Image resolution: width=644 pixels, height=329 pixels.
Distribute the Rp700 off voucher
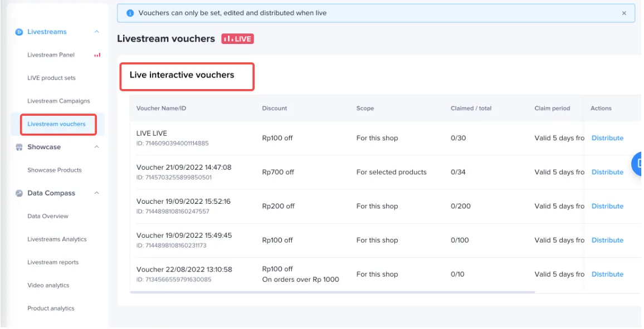coord(607,172)
